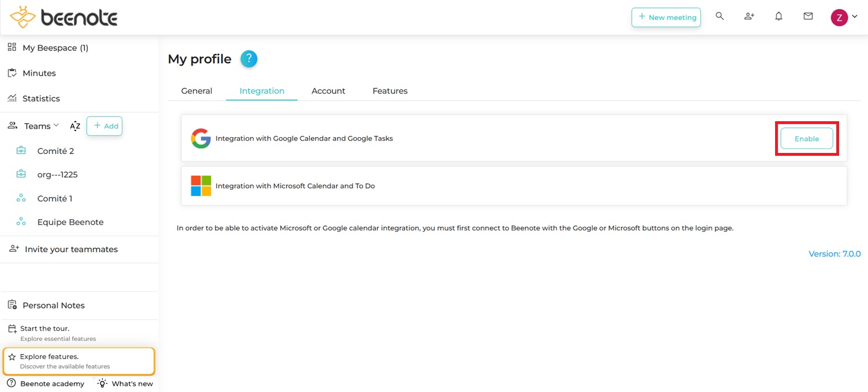Open Beenote academy link
The height and width of the screenshot is (392, 868).
(x=52, y=384)
